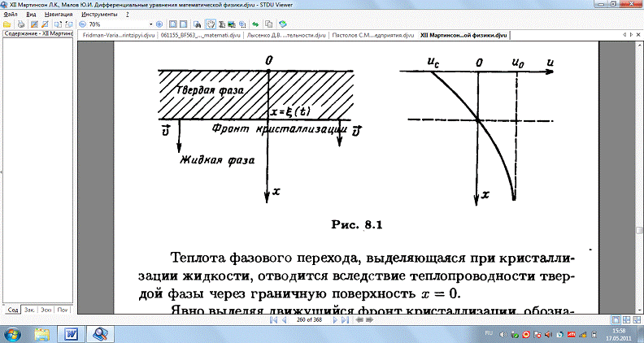The height and width of the screenshot is (343, 644).
Task: Navigate back in view history
Action: coord(359,319)
